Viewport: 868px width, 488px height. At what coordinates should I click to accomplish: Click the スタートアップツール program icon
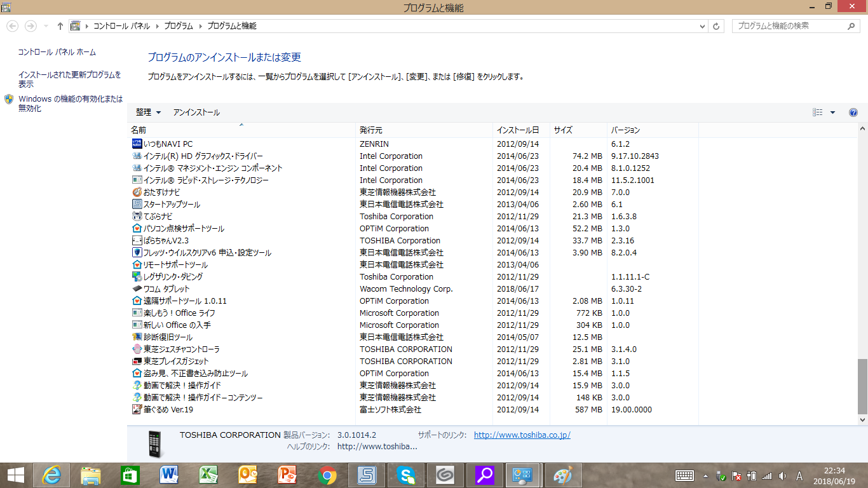click(137, 204)
